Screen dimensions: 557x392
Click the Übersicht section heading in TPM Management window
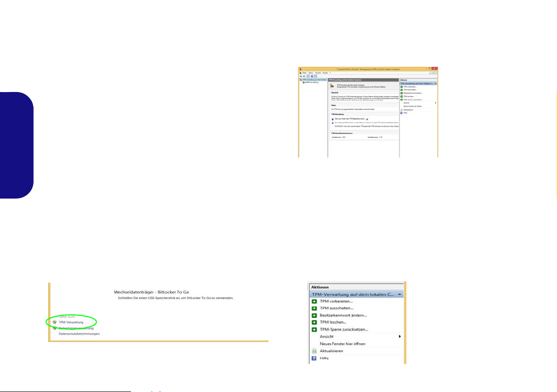pos(335,93)
